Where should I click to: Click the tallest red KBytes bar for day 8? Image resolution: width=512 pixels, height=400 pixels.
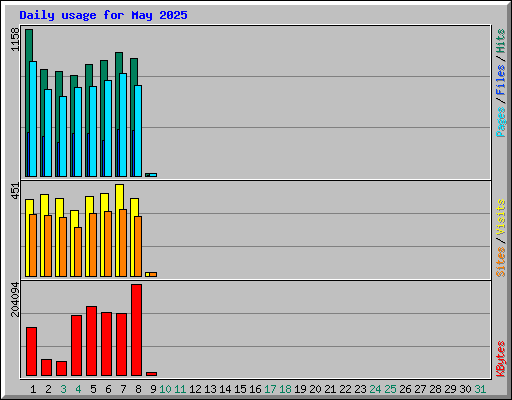pos(136,330)
